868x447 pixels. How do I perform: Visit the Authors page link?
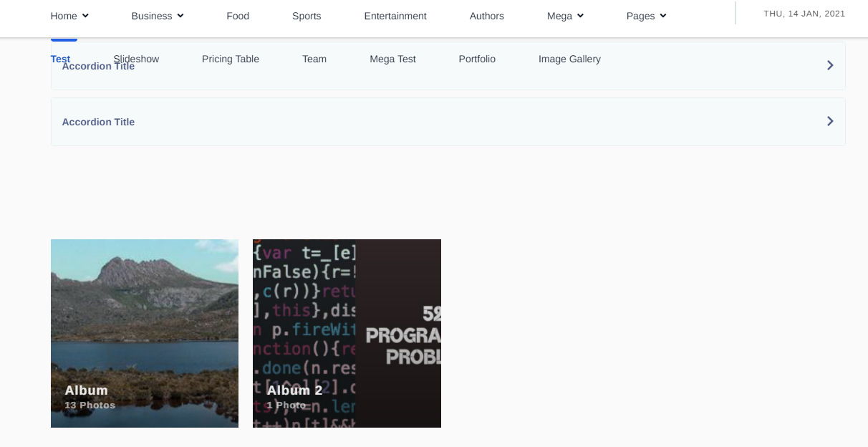coord(487,16)
